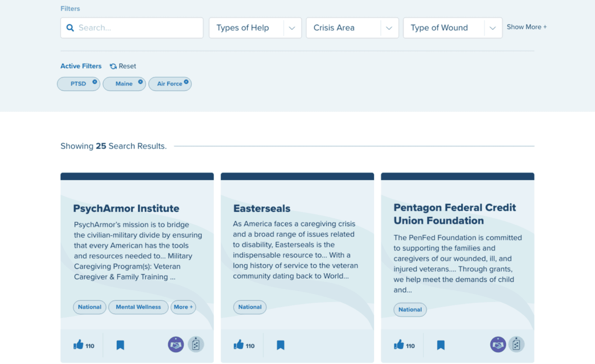Screen dimensions: 595x364
Task: Click the Active Filters label
Action: coord(81,66)
